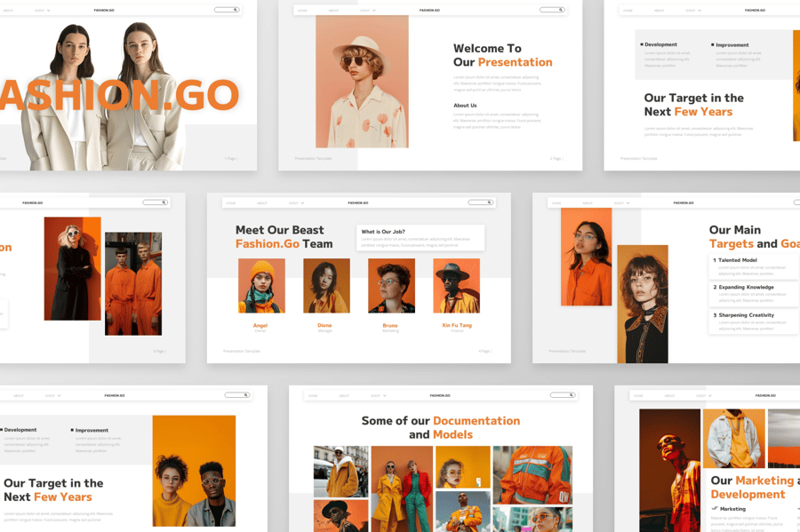Screen dimensions: 800x532
Task: Click Home on the Main Targets slide navbar
Action: [556, 203]
